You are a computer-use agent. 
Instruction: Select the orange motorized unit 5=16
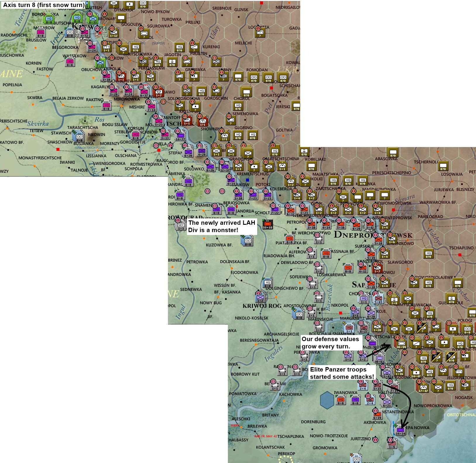coord(341,224)
